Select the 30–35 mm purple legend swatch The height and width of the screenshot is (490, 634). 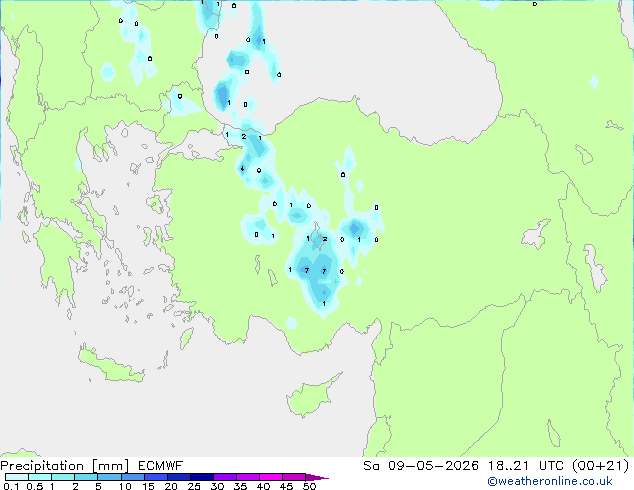click(x=224, y=477)
